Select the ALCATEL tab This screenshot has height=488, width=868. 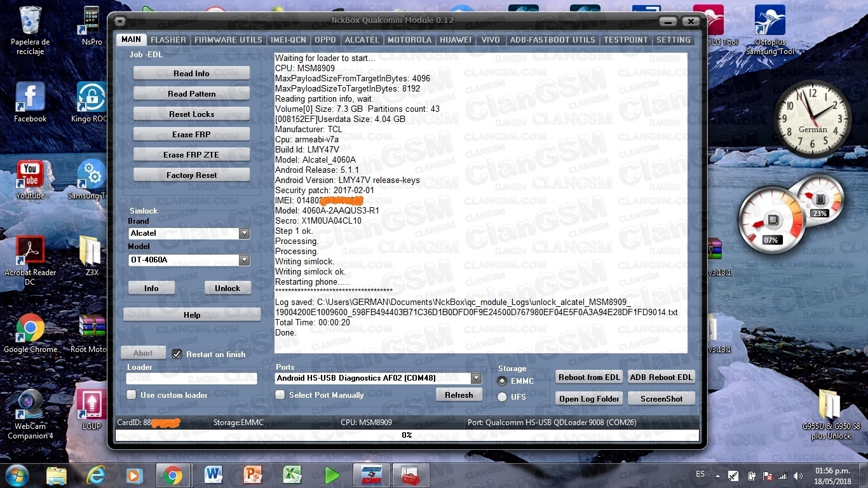point(362,39)
